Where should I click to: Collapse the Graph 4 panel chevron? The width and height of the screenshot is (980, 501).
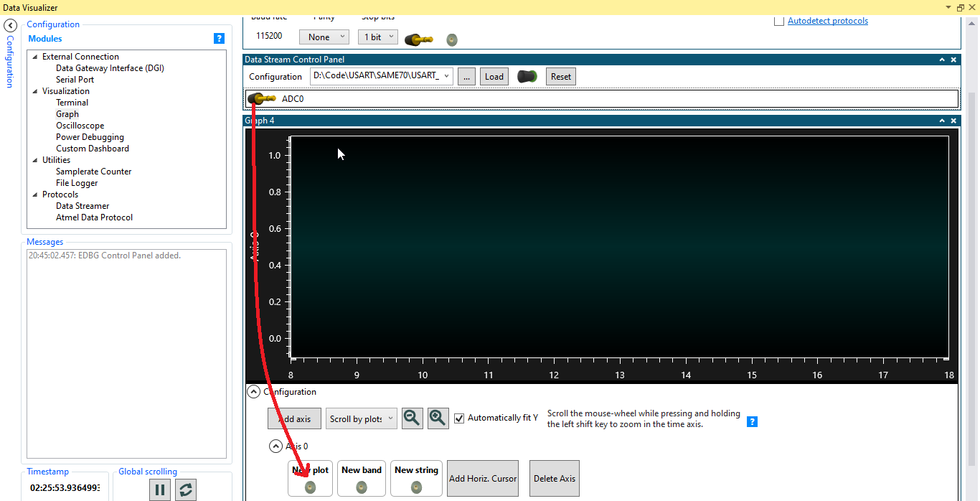point(942,121)
